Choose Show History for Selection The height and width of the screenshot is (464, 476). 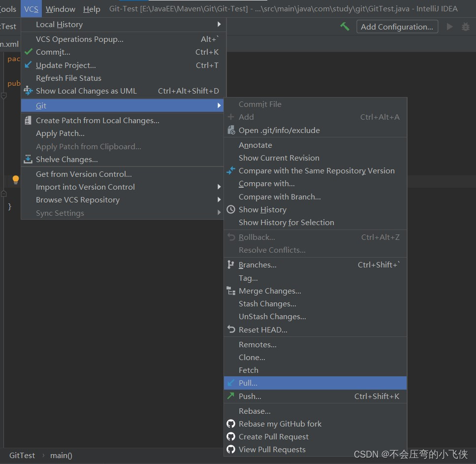316,222
